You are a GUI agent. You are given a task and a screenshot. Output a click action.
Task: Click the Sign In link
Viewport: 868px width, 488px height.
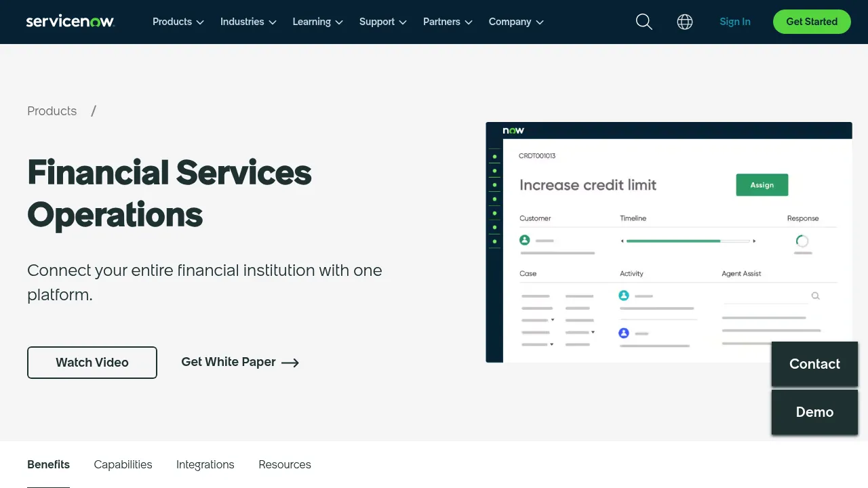[735, 22]
